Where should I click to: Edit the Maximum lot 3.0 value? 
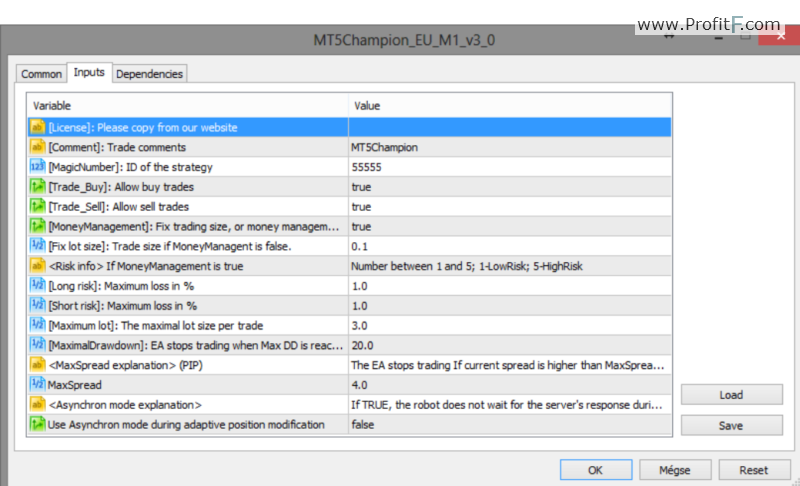point(510,325)
